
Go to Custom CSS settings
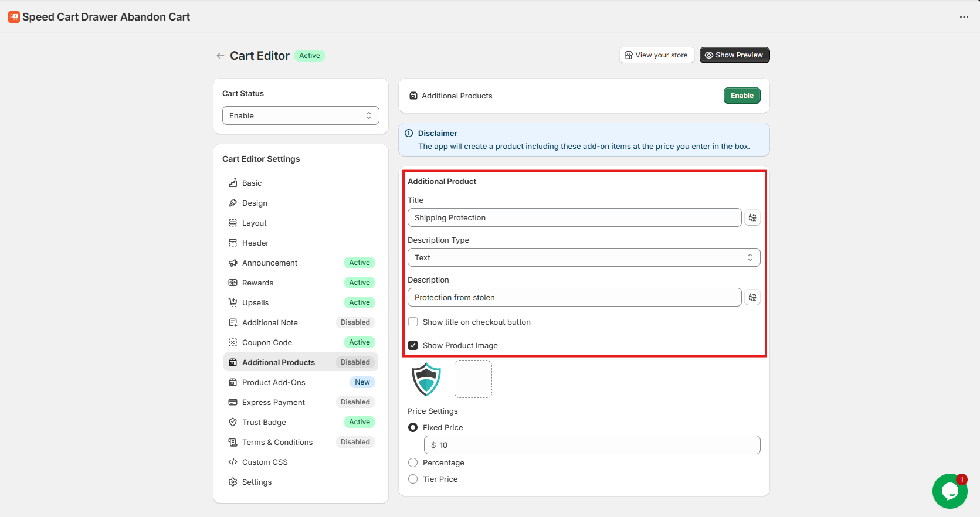click(x=265, y=462)
